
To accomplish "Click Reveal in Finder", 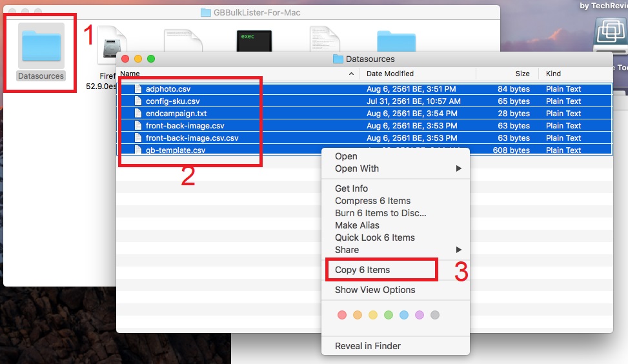I will (367, 346).
